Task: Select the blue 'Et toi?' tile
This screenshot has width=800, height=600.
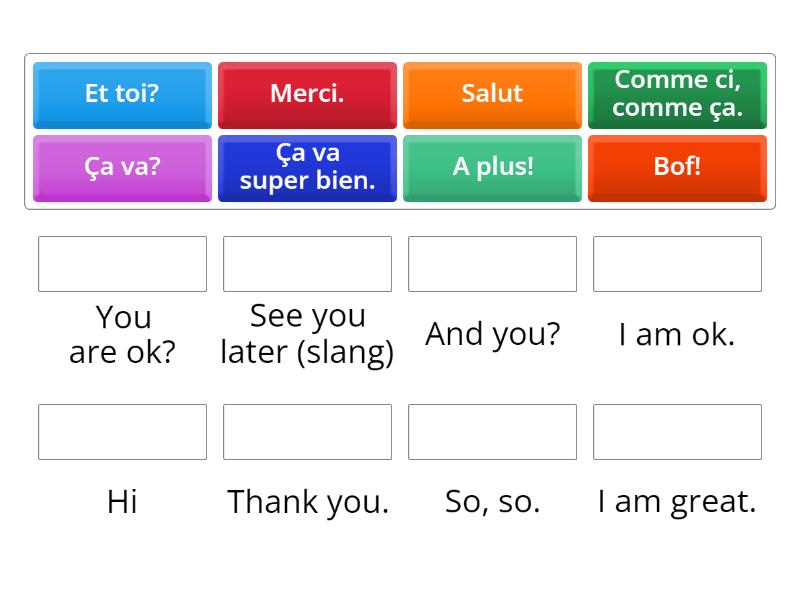Action: click(x=122, y=94)
